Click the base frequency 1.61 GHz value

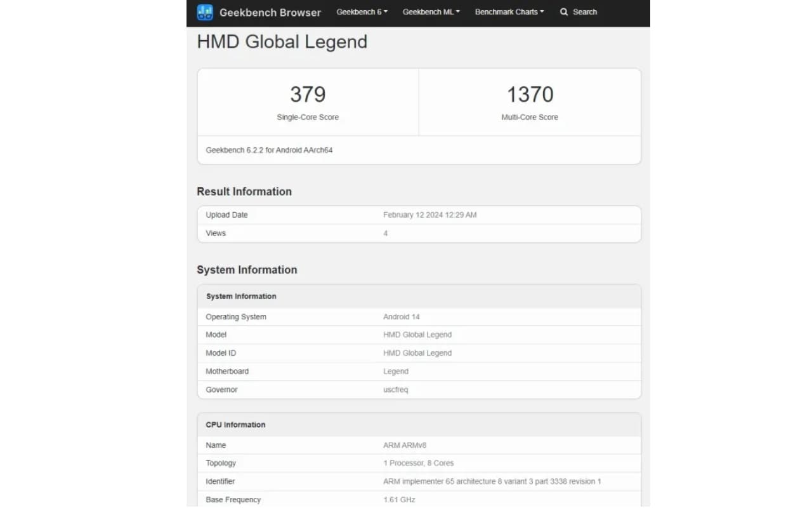(398, 500)
